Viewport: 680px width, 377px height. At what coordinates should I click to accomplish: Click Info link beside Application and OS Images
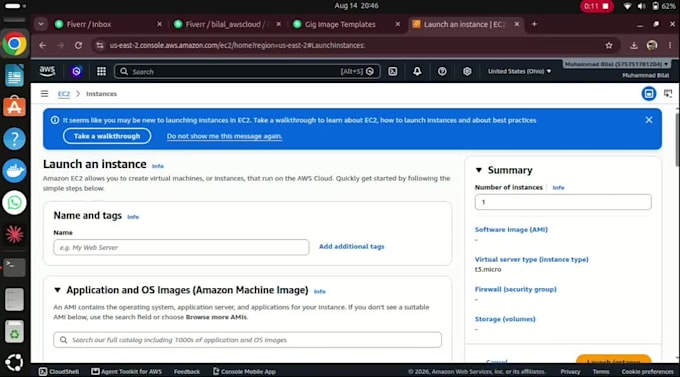[x=320, y=292]
